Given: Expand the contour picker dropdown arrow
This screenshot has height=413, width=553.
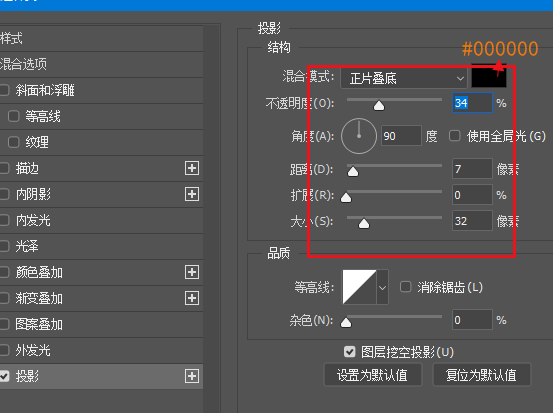Looking at the screenshot, I should click(x=383, y=287).
